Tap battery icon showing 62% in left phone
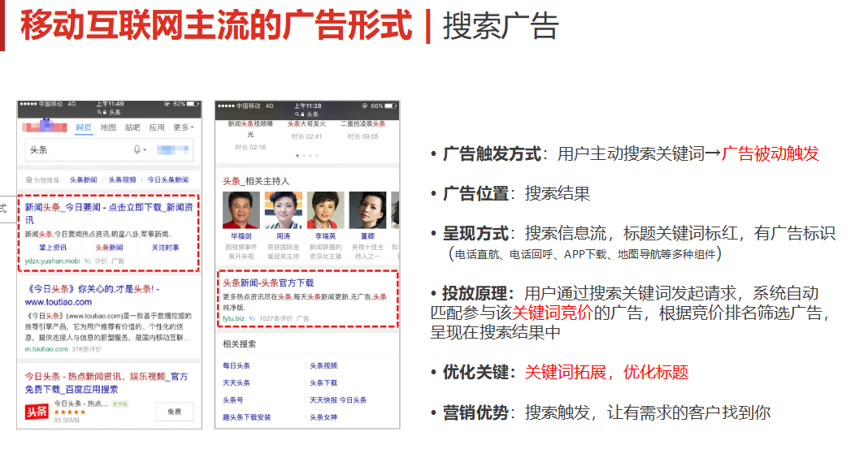This screenshot has width=868, height=462. point(193,104)
